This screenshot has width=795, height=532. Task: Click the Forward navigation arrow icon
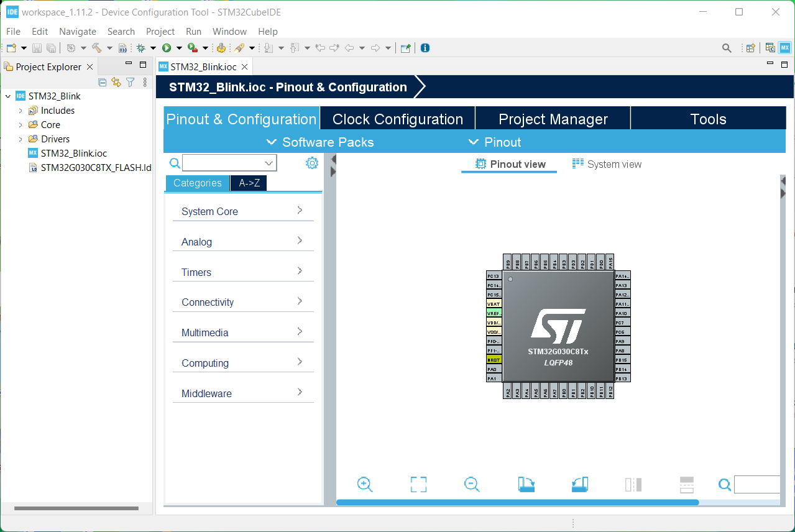pos(375,48)
